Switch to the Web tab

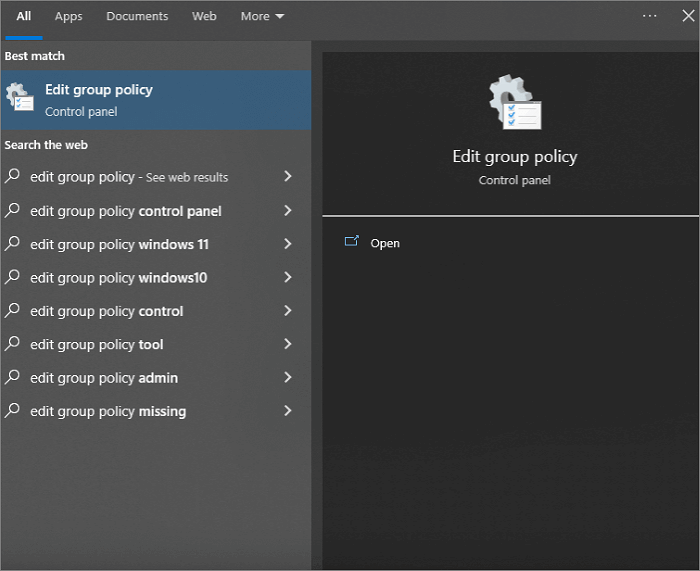tap(204, 17)
